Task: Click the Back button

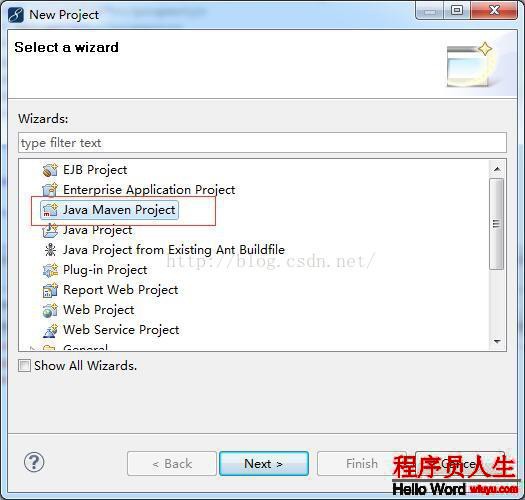Action: coord(172,463)
